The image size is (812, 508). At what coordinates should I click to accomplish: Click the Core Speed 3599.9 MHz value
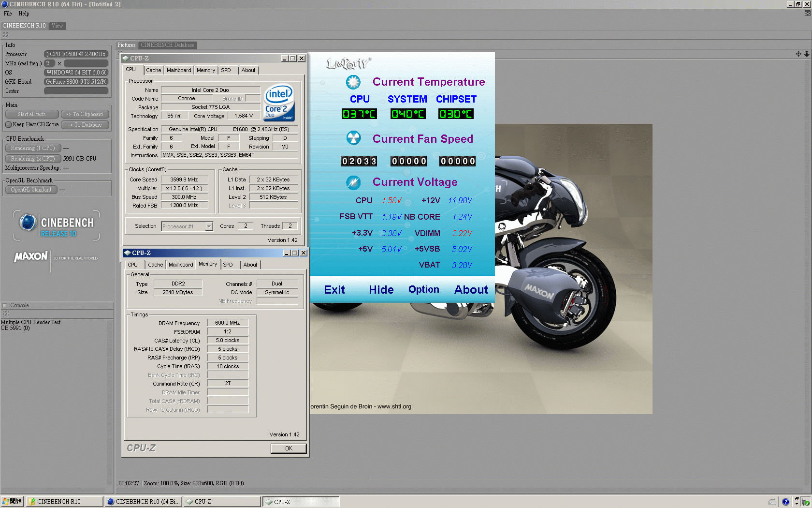tap(184, 179)
